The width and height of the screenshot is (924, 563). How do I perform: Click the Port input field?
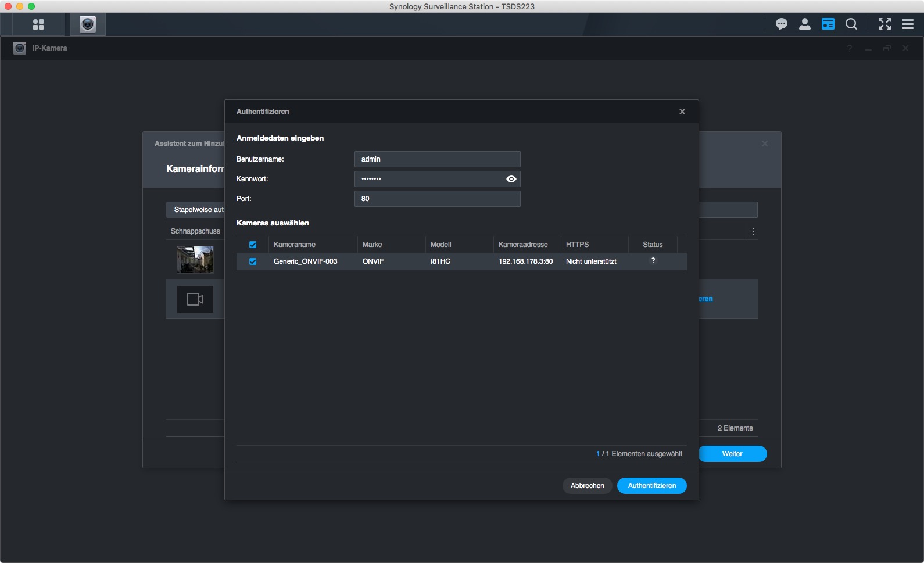tap(437, 199)
